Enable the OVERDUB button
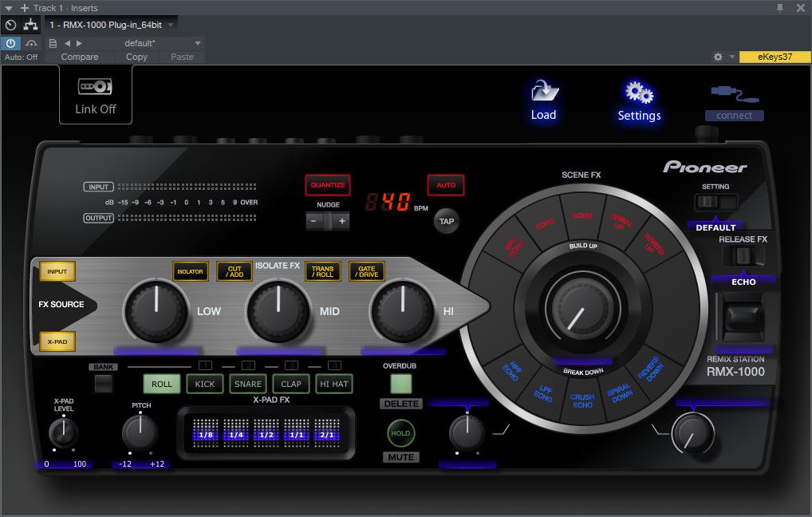The width and height of the screenshot is (812, 517). click(x=400, y=383)
